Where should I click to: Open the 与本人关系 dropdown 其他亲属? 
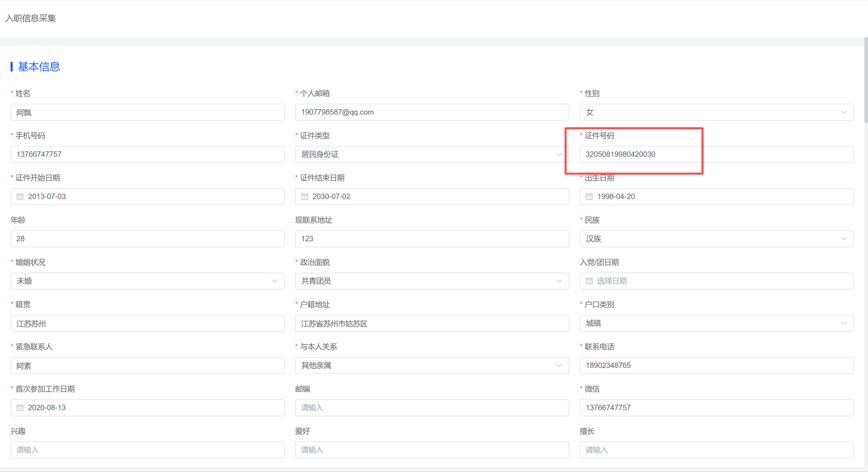coord(432,366)
